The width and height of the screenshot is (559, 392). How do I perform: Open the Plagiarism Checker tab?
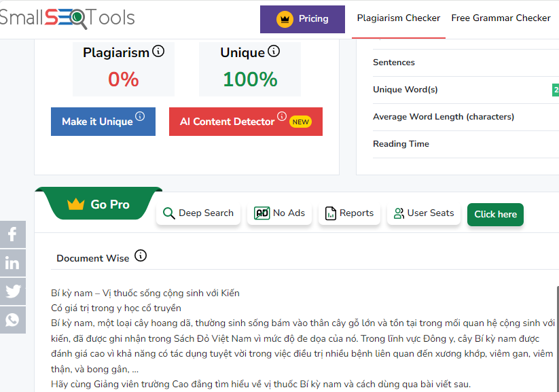pos(399,18)
